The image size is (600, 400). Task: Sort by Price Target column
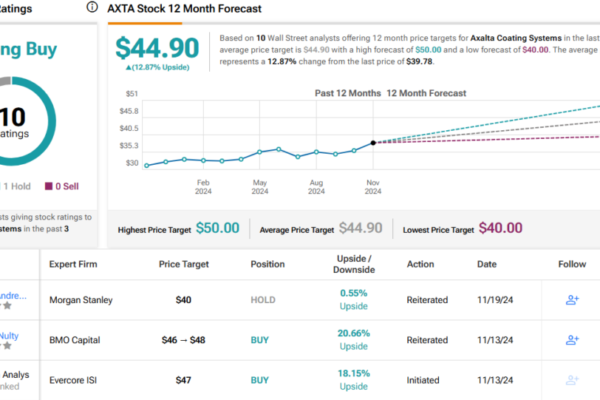pos(184,265)
